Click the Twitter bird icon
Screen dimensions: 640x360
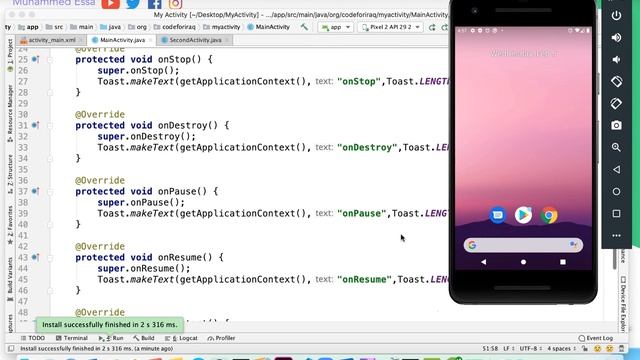(133, 4)
